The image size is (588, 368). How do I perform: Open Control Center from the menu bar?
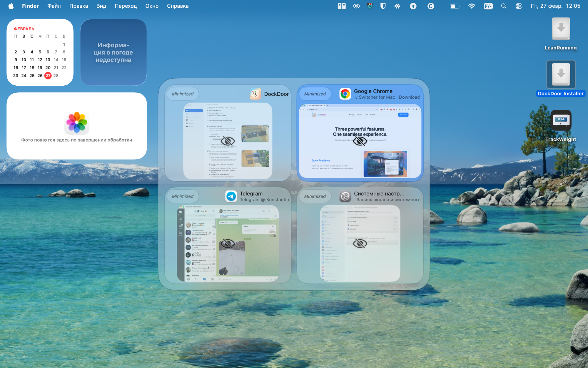click(x=519, y=6)
